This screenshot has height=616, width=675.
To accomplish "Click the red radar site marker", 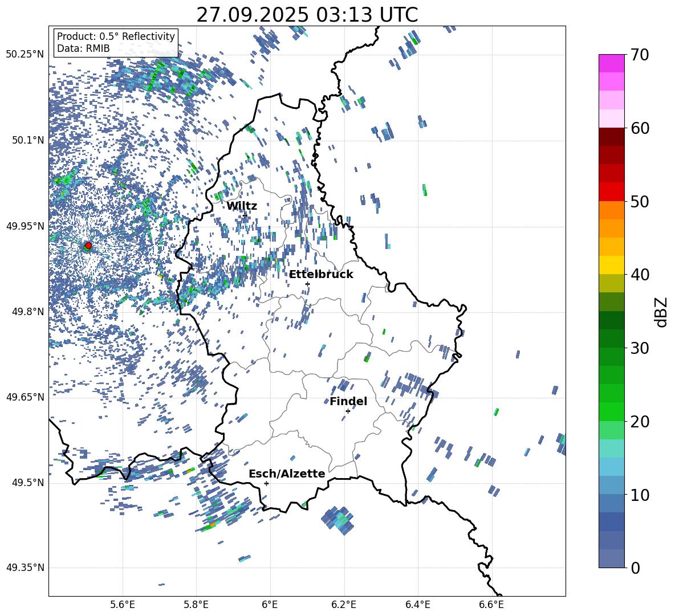I will (88, 245).
